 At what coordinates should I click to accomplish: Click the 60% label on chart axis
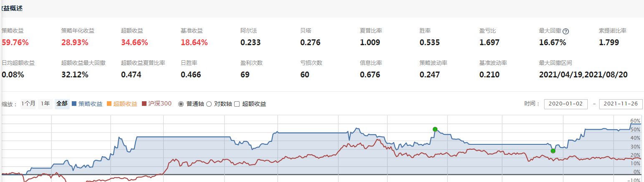pos(635,121)
